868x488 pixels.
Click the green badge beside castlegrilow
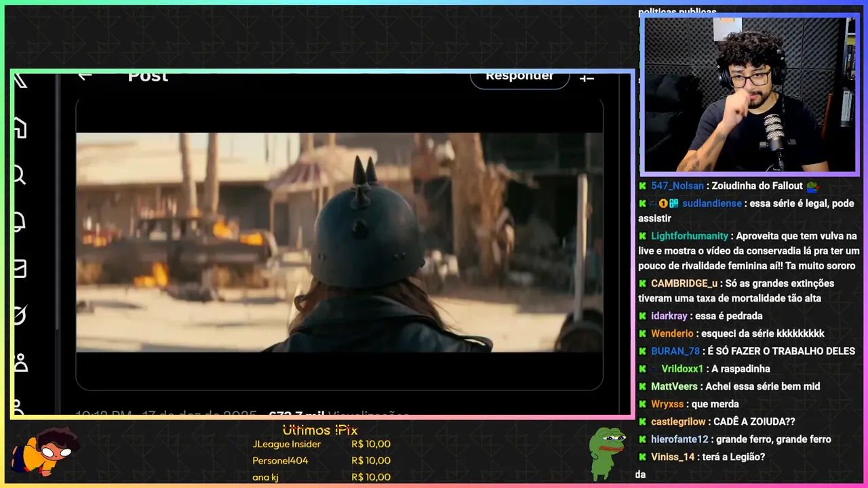[x=642, y=422]
